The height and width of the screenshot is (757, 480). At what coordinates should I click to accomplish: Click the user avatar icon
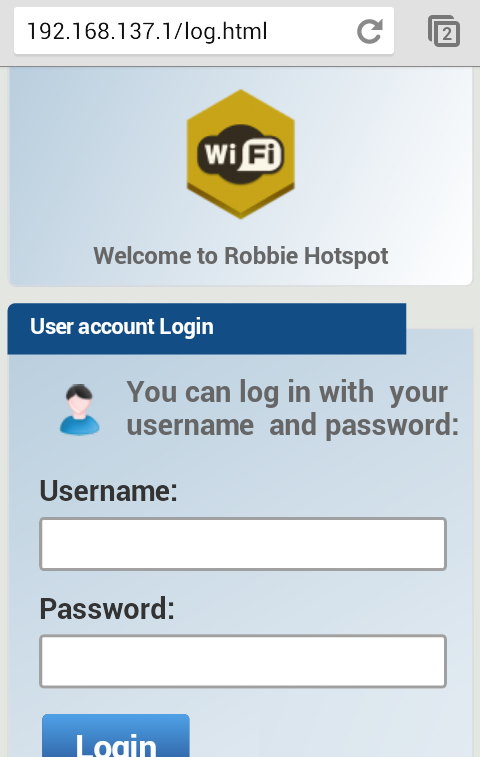(x=80, y=410)
